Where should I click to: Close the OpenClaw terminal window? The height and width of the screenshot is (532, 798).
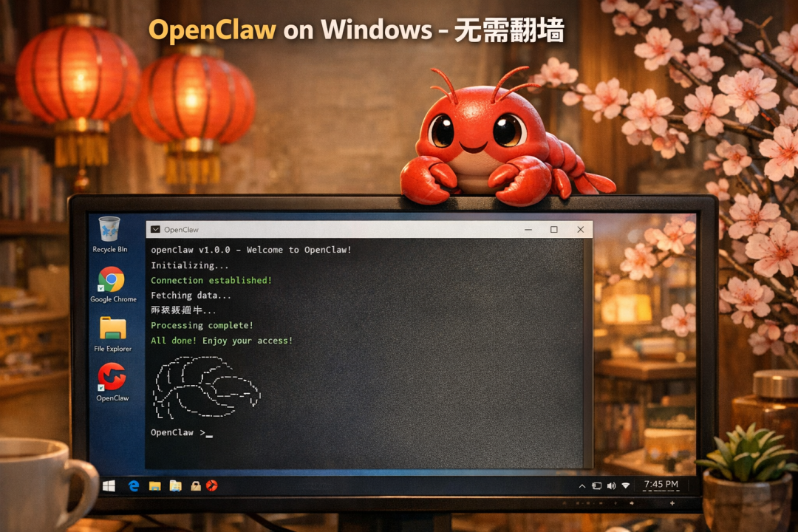(580, 230)
